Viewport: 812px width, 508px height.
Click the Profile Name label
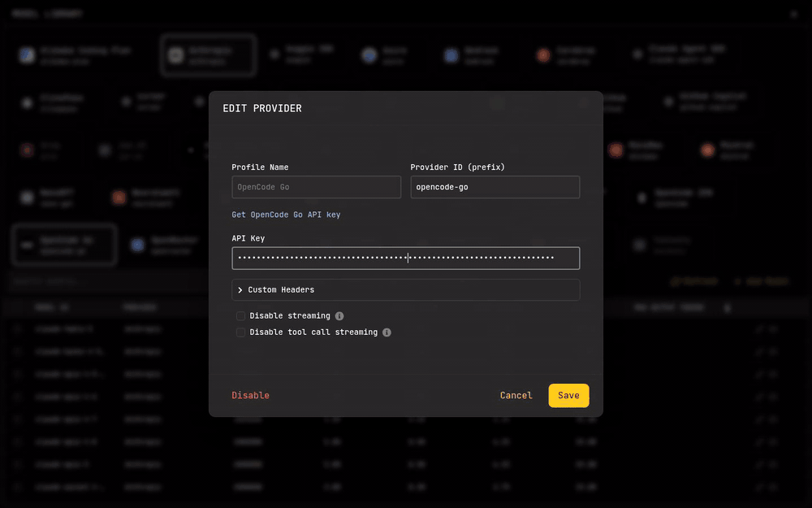point(260,167)
